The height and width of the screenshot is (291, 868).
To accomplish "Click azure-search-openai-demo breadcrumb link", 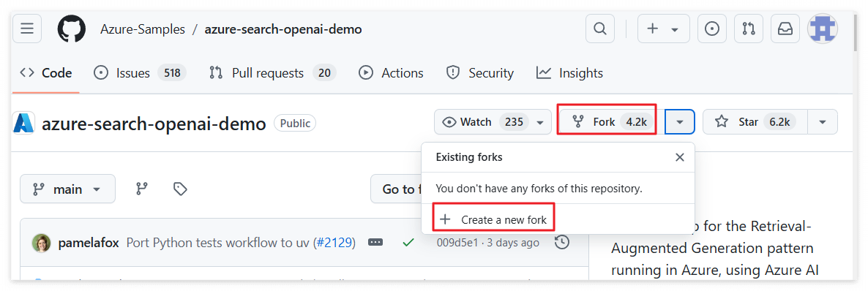I will (283, 29).
